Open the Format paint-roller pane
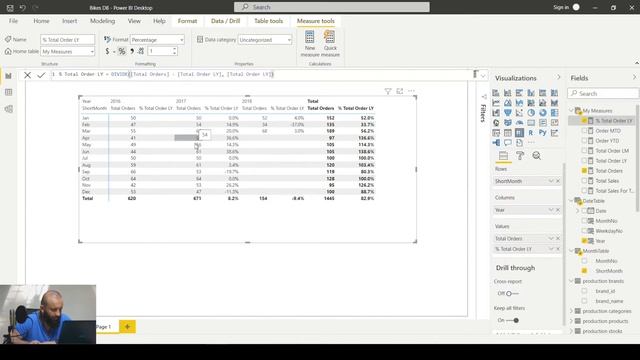 [520, 156]
